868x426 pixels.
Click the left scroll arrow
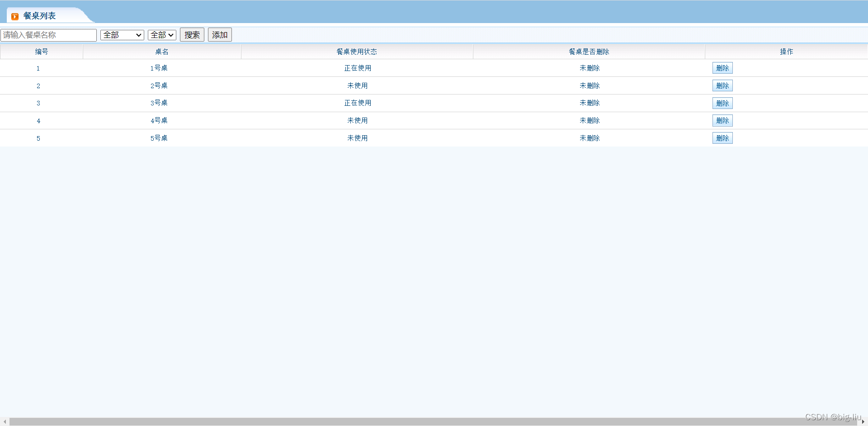[x=5, y=421]
